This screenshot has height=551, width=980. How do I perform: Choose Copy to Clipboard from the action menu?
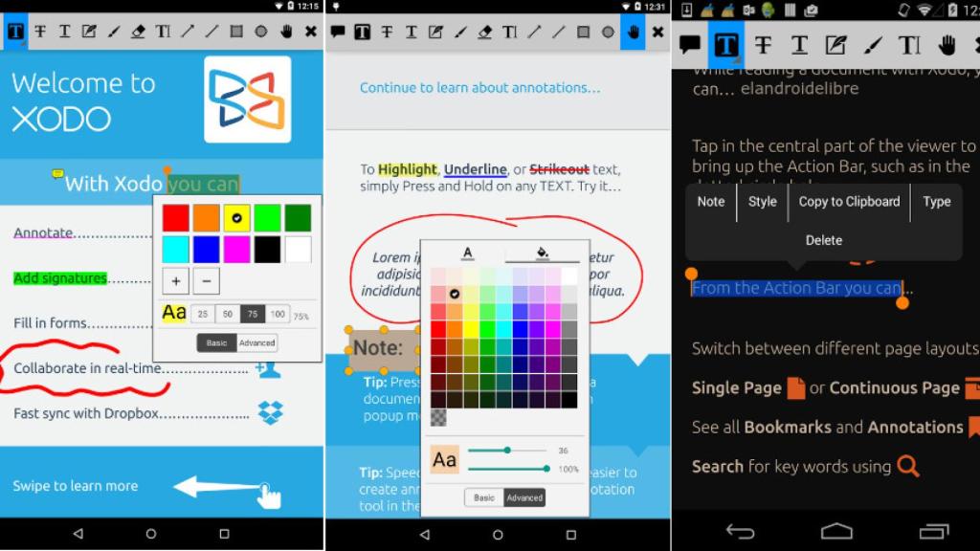(x=849, y=202)
